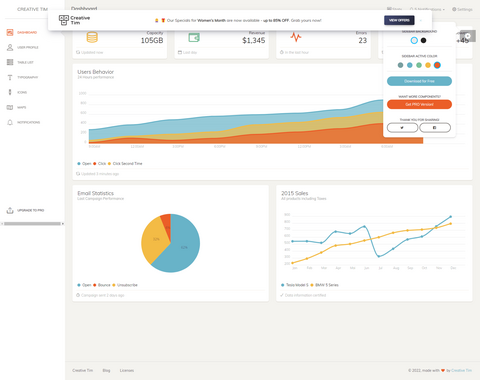480x380 pixels.
Task: Pick the yellow sidebar active color swatch
Action: 428,65
